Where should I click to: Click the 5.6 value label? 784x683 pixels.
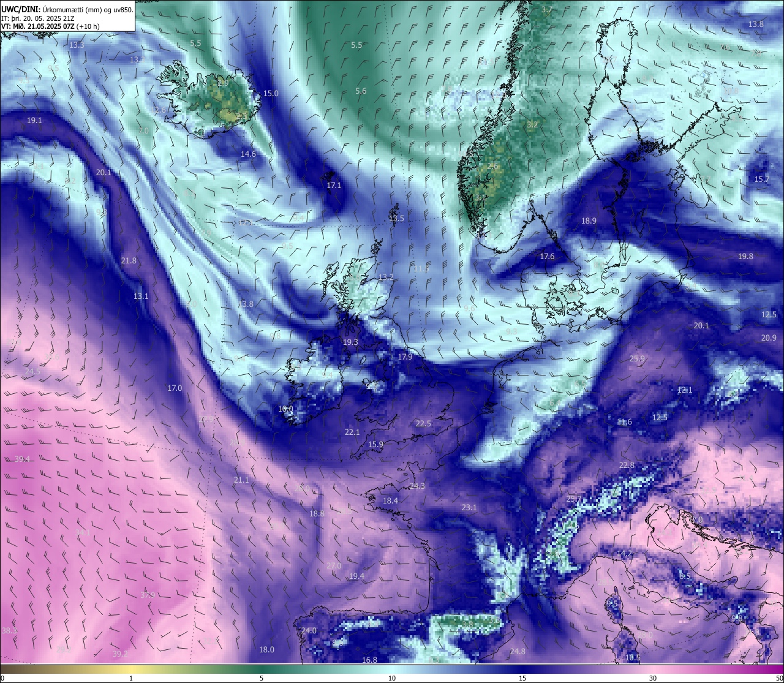361,91
